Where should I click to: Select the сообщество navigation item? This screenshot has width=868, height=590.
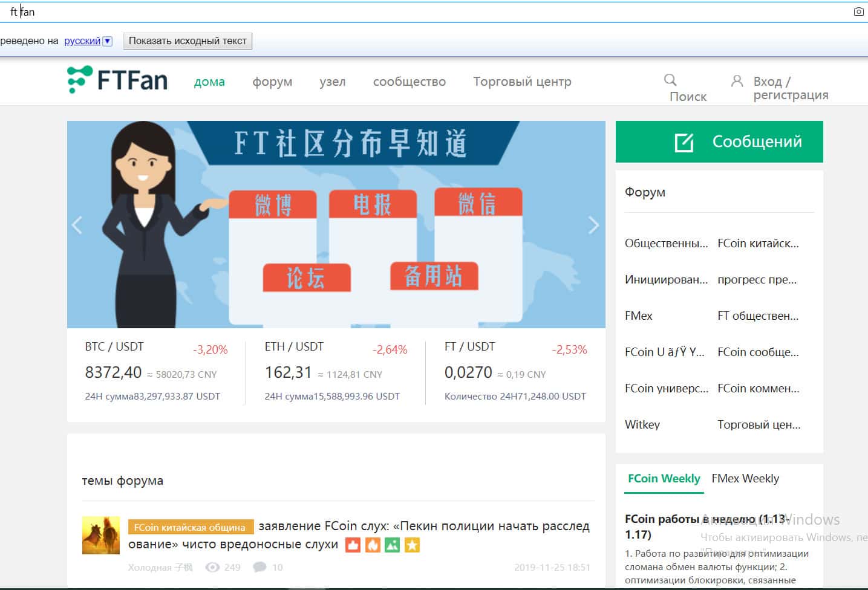click(x=409, y=82)
